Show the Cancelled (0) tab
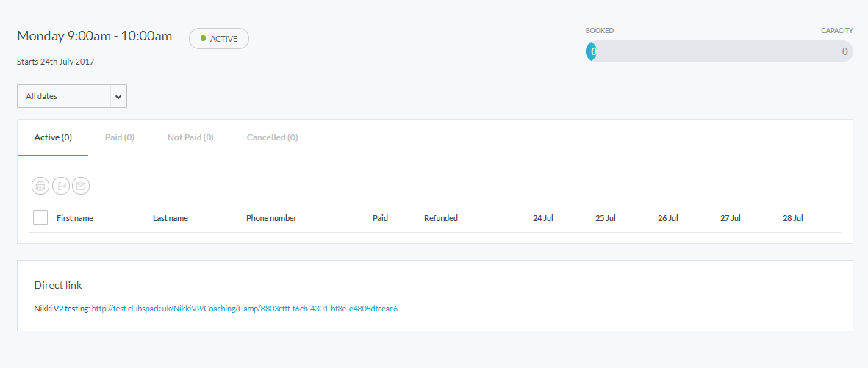868x368 pixels. point(272,137)
